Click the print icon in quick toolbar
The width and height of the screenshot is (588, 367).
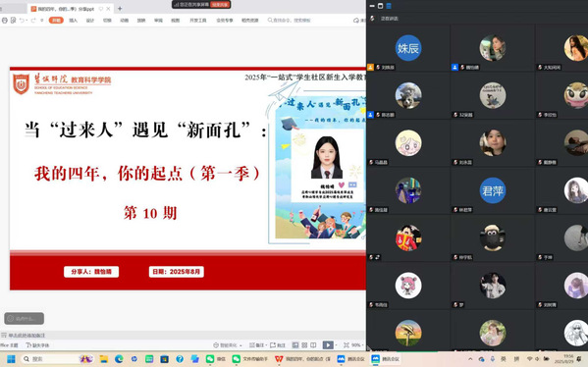(x=5, y=21)
